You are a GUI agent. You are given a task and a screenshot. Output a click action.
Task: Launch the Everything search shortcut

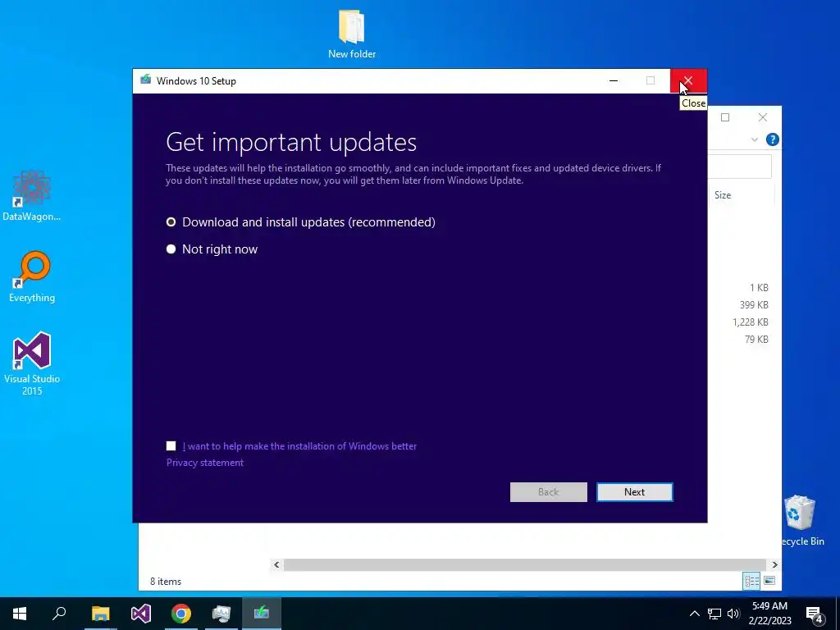coord(32,276)
